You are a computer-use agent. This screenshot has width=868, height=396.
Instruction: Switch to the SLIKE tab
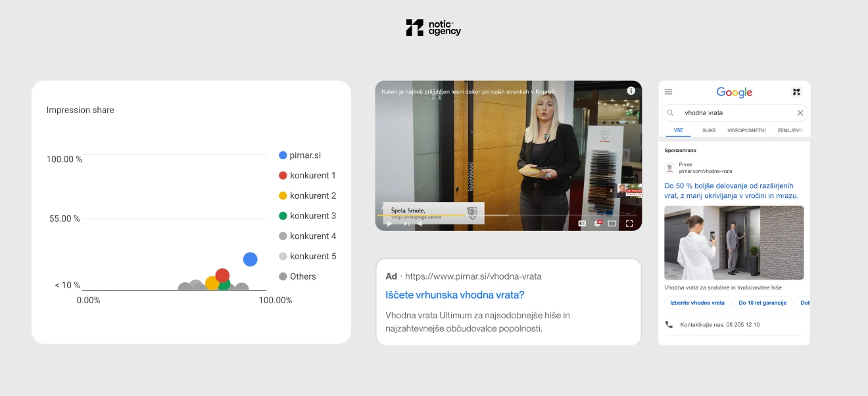click(709, 130)
